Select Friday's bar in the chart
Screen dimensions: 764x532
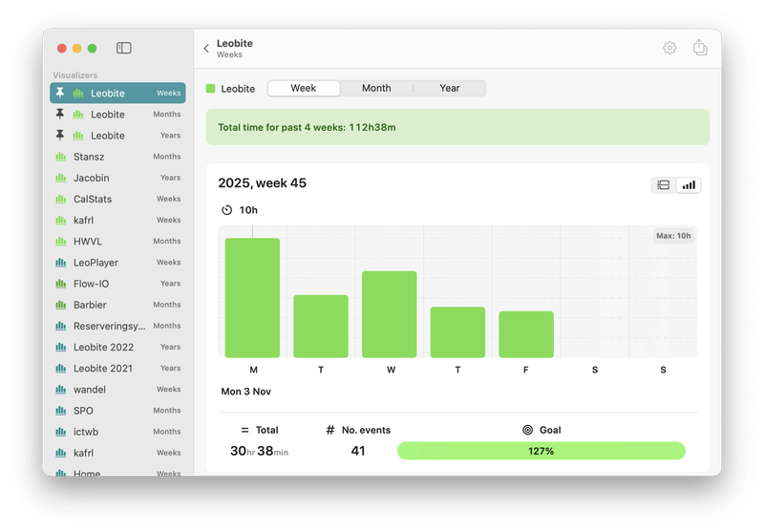526,334
